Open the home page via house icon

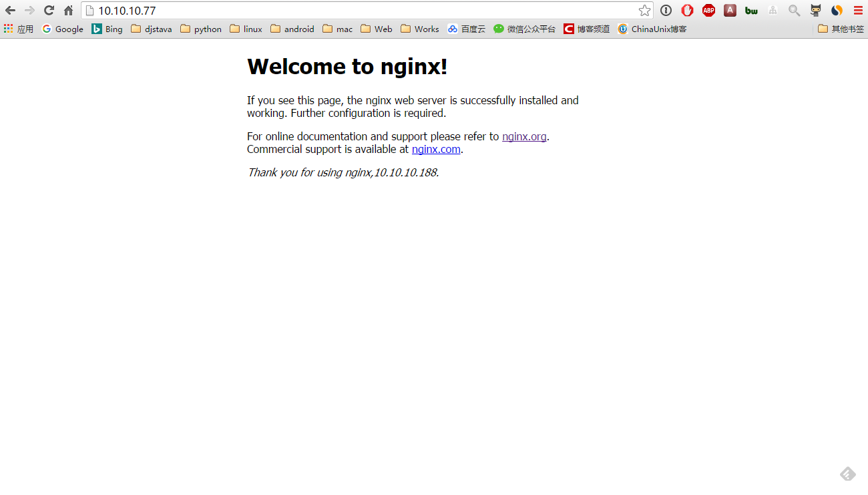[x=68, y=10]
